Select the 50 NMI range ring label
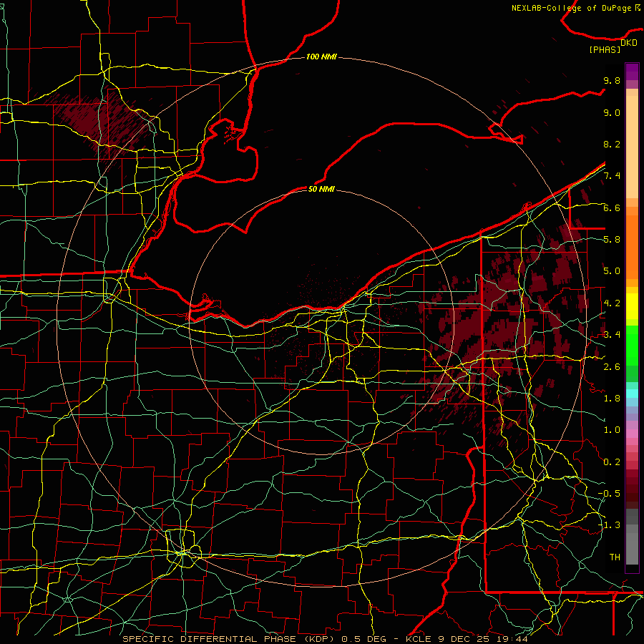The image size is (644, 644). 321,189
